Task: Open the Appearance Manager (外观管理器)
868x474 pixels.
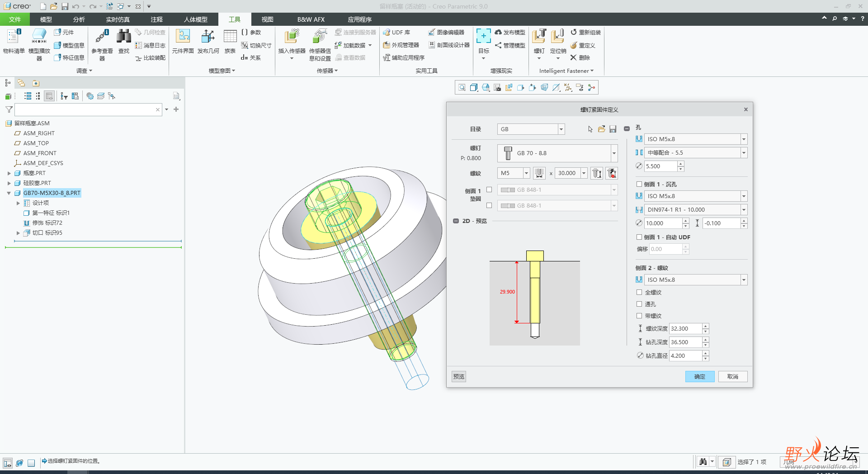Action: (401, 45)
